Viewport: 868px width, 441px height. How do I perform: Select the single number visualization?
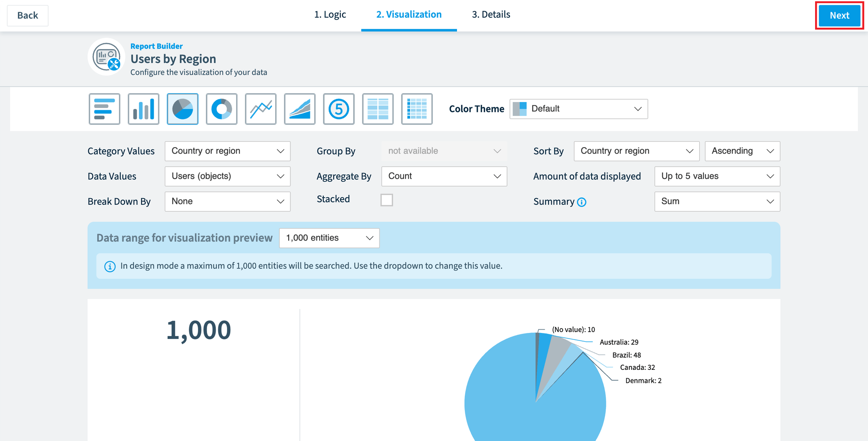pyautogui.click(x=339, y=109)
